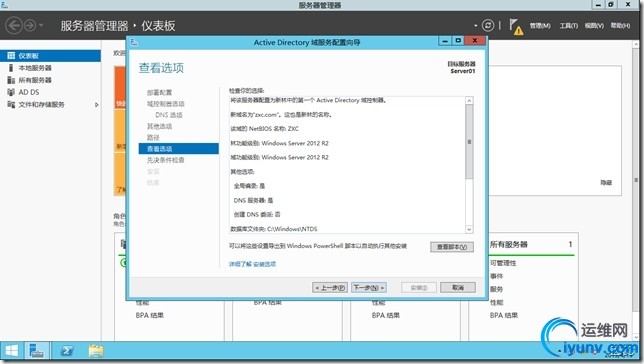Click the local server icon in sidebar
Viewport: 644px width, 364px height.
(11, 68)
